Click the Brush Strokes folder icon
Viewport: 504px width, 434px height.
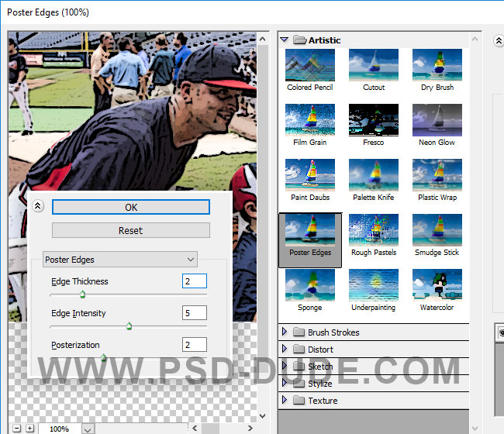[x=299, y=332]
